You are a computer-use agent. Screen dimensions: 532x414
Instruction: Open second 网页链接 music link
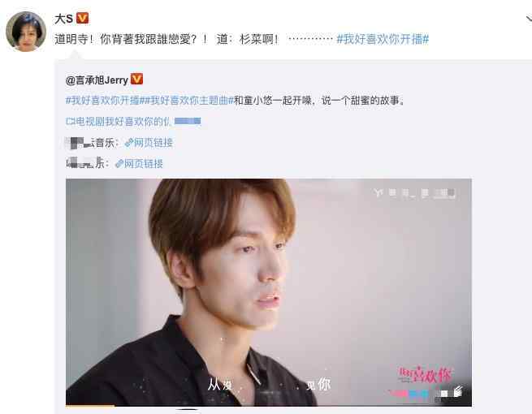click(139, 164)
